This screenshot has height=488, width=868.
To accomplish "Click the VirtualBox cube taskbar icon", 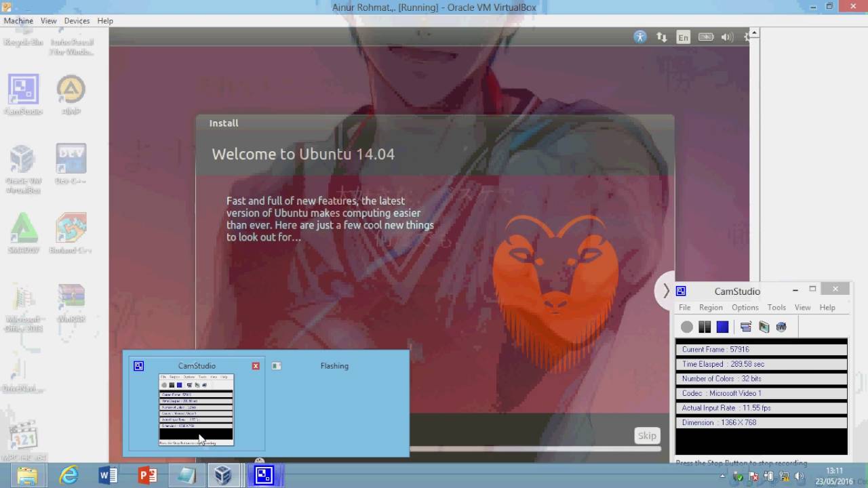I will (223, 475).
